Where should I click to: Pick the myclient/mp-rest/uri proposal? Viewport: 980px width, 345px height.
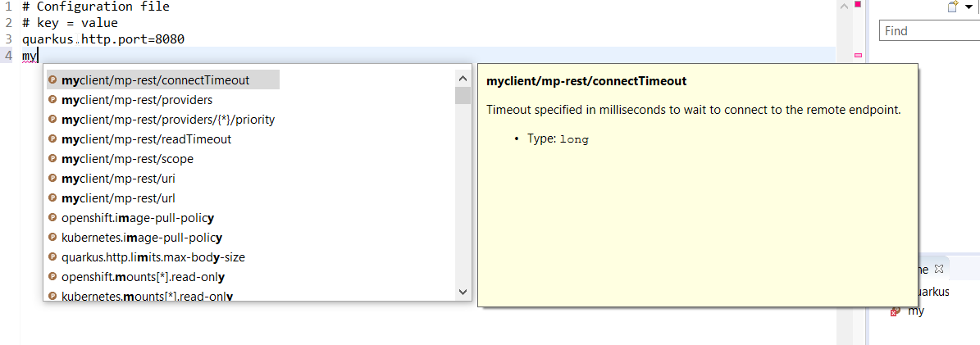tap(118, 179)
